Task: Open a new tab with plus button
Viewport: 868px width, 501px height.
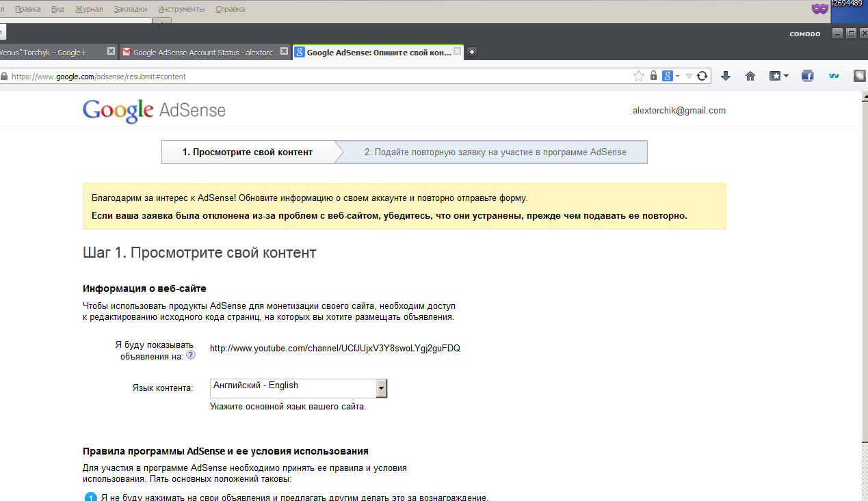Action: point(472,52)
